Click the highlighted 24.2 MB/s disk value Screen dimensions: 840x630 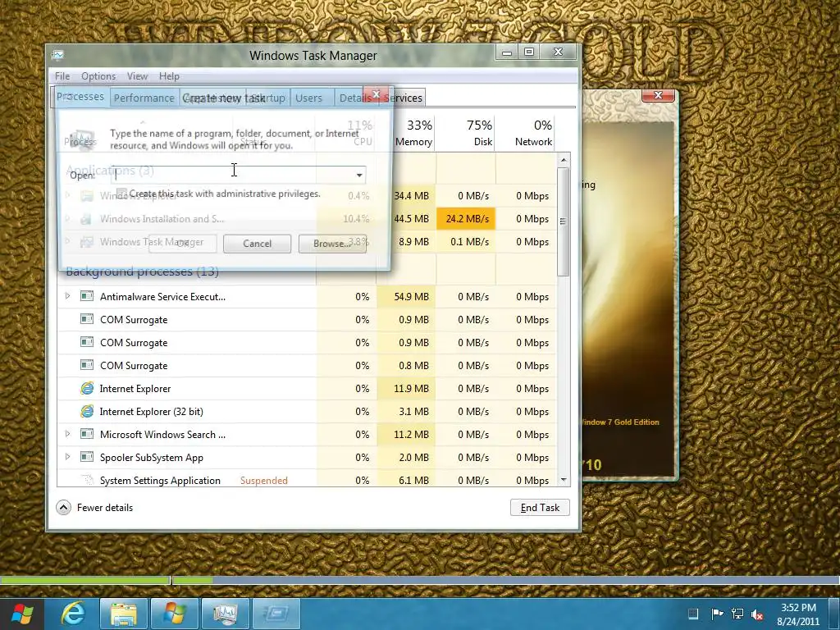pyautogui.click(x=466, y=218)
